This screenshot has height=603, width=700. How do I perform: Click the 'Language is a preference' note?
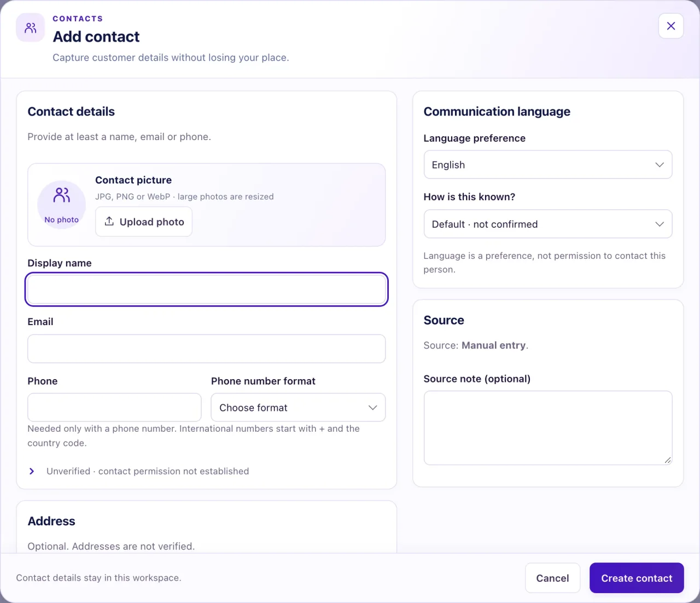[x=545, y=263]
